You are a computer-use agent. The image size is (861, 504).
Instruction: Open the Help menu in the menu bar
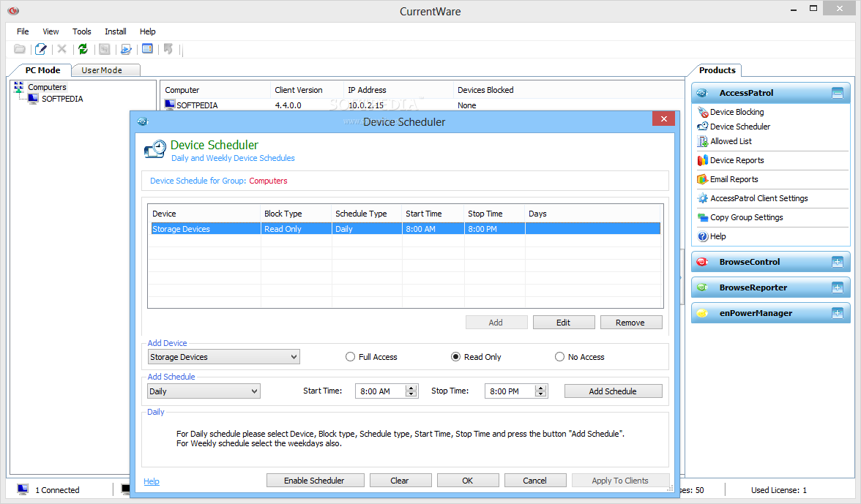click(x=147, y=31)
